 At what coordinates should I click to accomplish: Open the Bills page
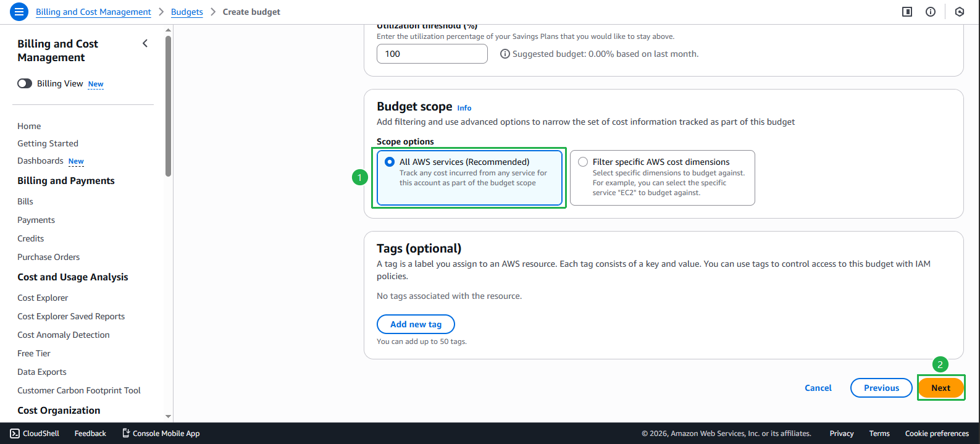click(x=25, y=201)
